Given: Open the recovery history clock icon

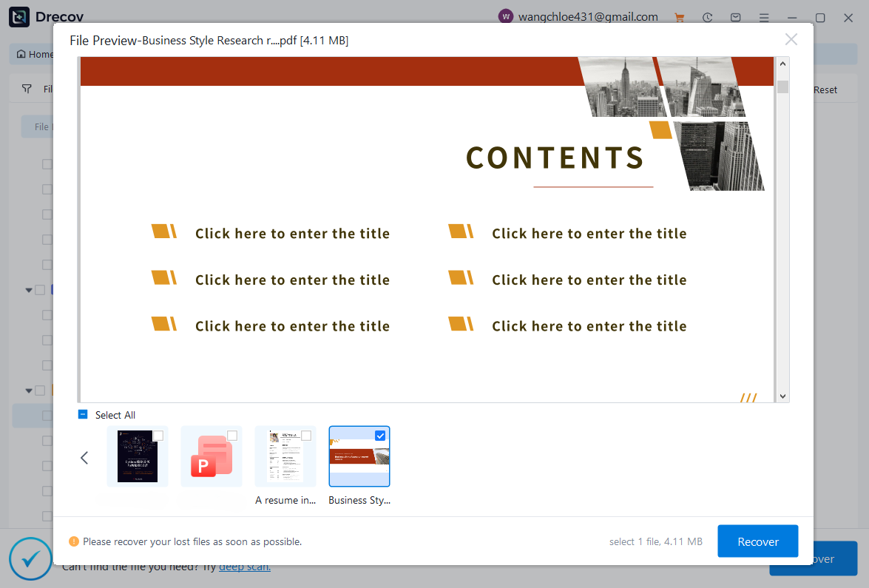Looking at the screenshot, I should pyautogui.click(x=707, y=17).
